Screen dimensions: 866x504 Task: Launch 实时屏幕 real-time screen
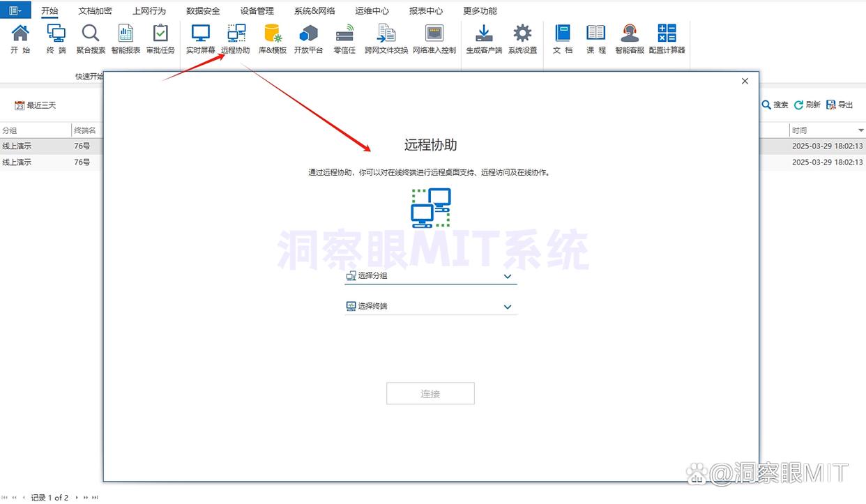coord(201,39)
